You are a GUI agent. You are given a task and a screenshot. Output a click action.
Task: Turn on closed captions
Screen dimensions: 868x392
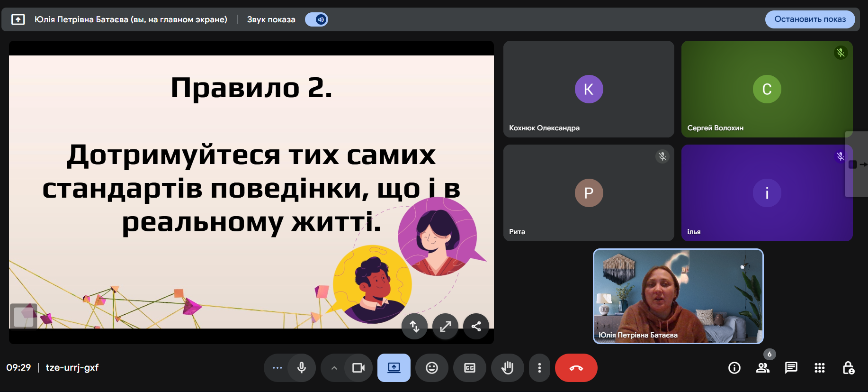tap(469, 368)
